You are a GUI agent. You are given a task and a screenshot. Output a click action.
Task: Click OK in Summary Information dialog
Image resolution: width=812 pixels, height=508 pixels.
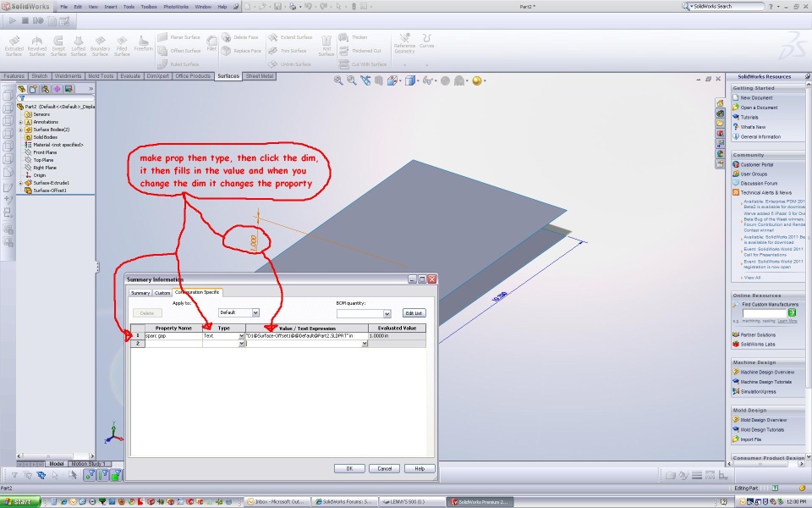click(349, 468)
